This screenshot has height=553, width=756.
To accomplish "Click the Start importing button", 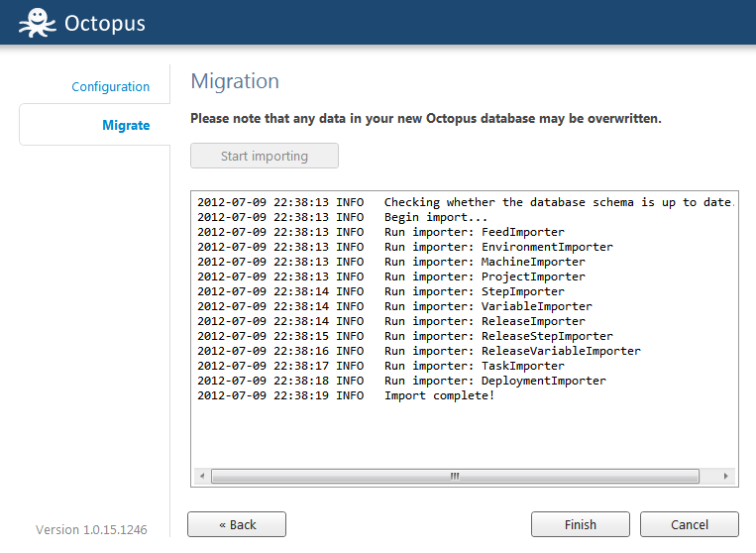I will point(265,156).
